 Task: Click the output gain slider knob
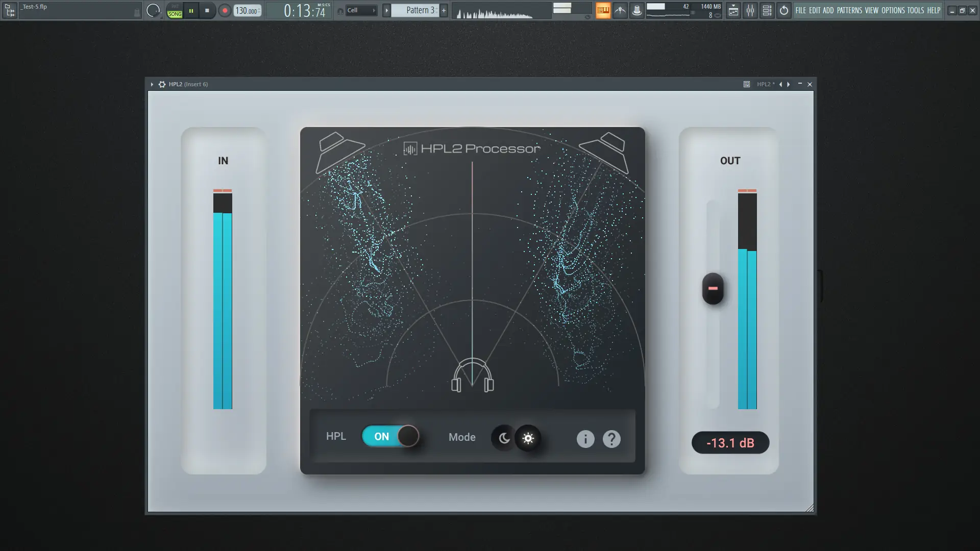pyautogui.click(x=713, y=288)
